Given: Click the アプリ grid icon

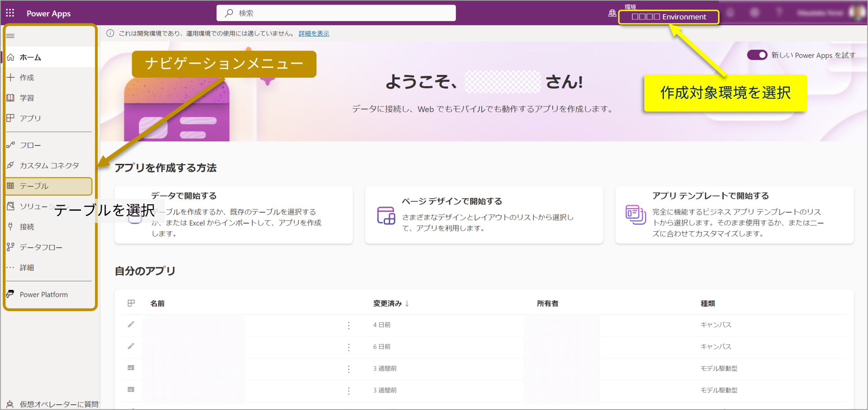Looking at the screenshot, I should point(11,118).
